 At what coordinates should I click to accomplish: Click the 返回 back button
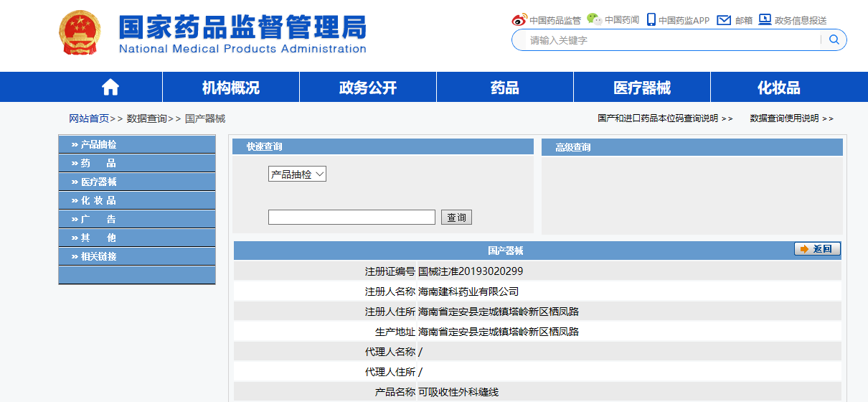[817, 249]
